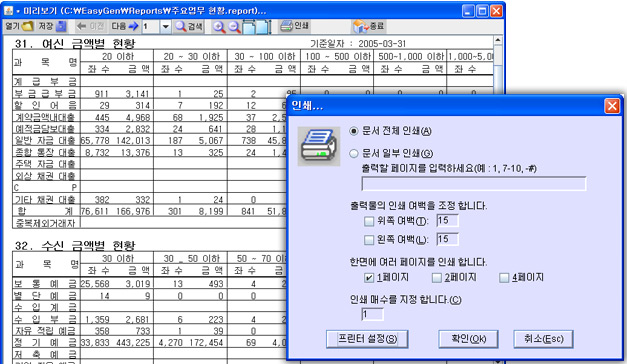Click the print page range input field
This screenshot has width=627, height=364.
pyautogui.click(x=474, y=184)
